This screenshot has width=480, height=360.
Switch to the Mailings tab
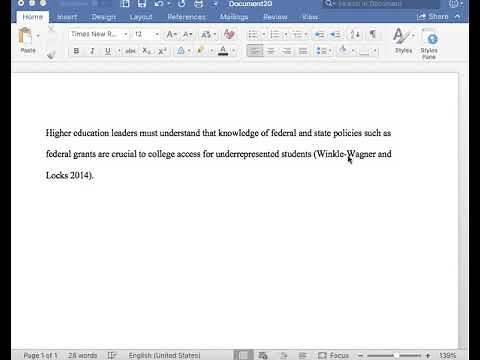point(234,17)
